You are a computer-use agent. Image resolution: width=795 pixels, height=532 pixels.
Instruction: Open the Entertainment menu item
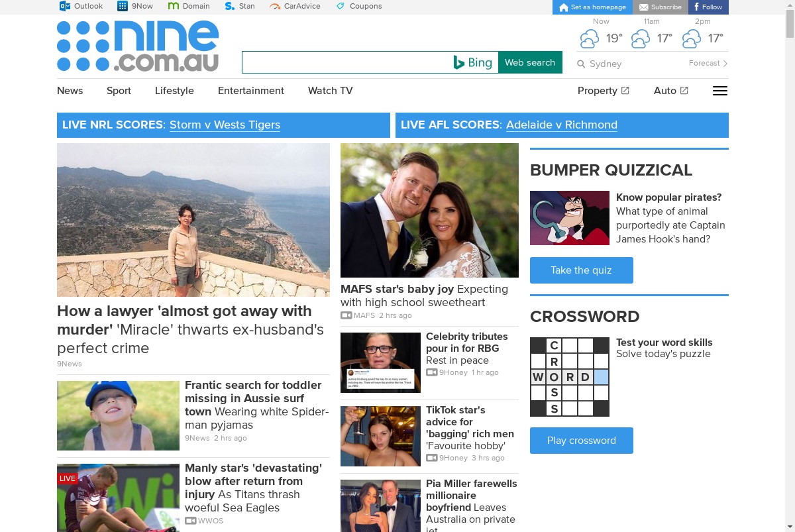[251, 91]
